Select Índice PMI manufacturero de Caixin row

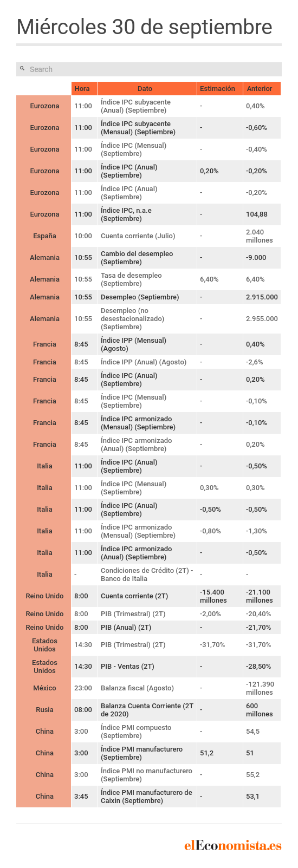(x=148, y=797)
